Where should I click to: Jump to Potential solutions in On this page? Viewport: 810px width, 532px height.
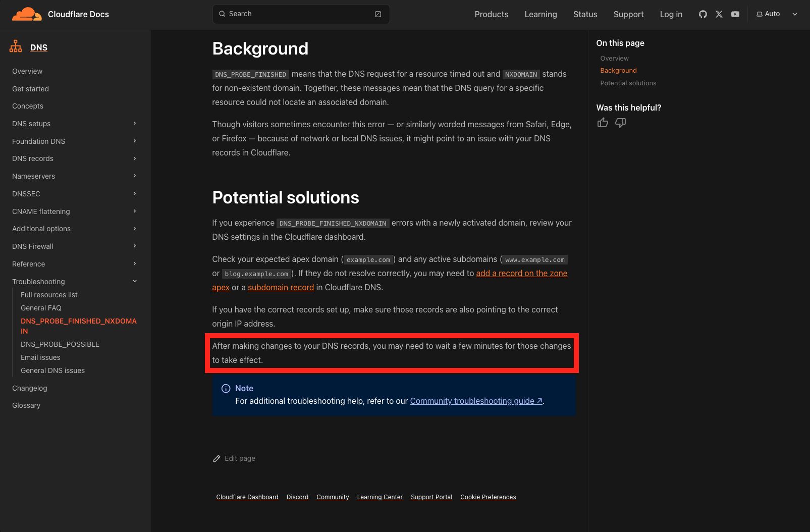tap(628, 83)
